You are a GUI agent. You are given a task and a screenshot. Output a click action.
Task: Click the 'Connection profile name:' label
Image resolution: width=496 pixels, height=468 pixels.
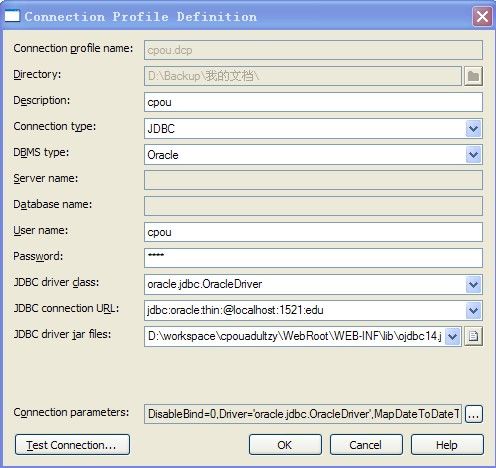73,48
